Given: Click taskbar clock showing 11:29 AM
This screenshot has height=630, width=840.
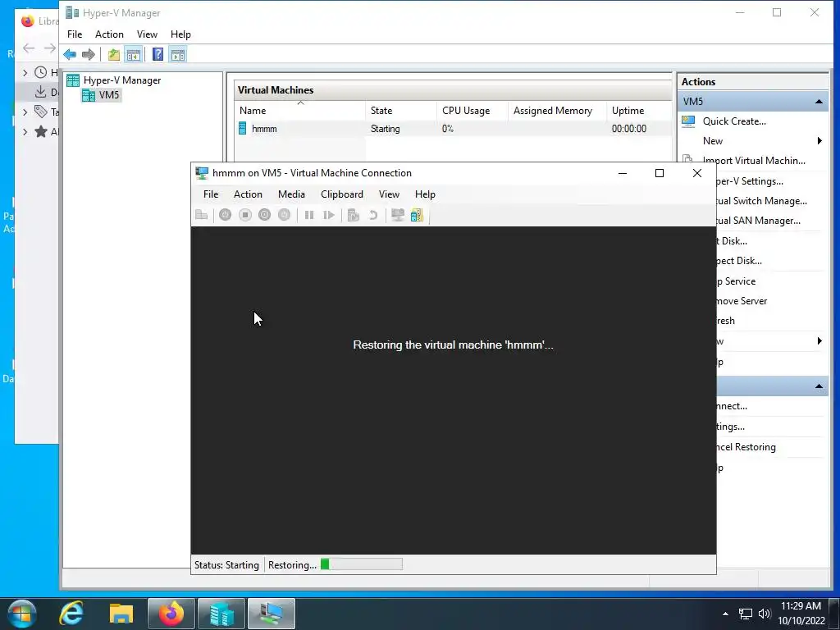Looking at the screenshot, I should pyautogui.click(x=801, y=614).
